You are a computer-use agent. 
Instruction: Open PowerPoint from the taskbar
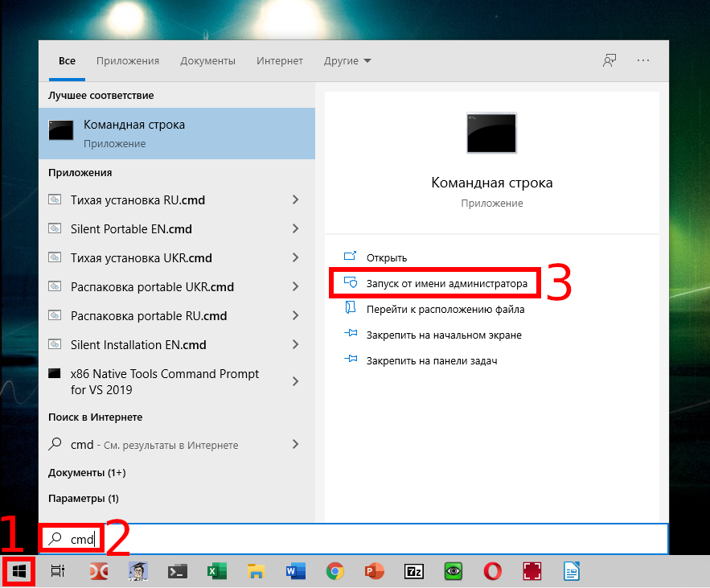pos(375,572)
